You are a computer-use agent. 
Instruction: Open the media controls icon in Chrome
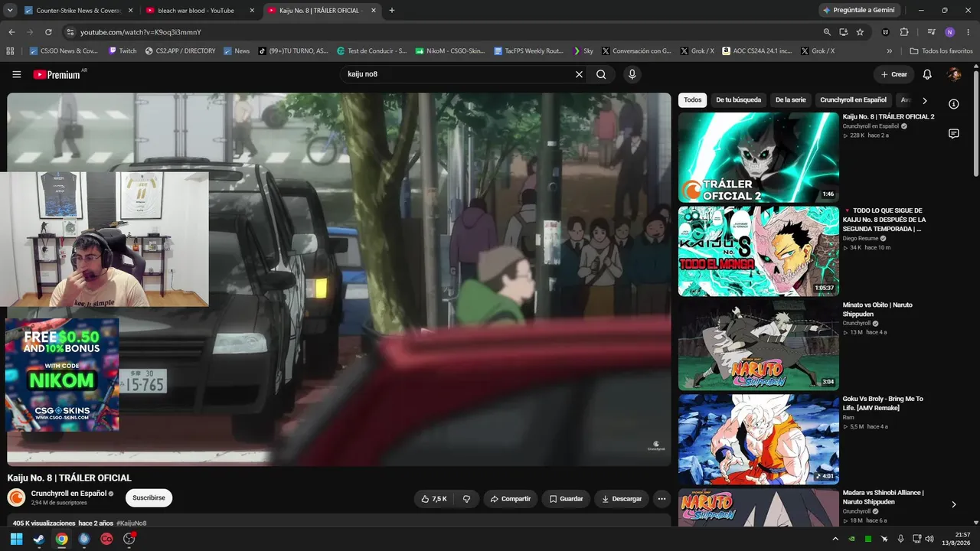coord(931,32)
